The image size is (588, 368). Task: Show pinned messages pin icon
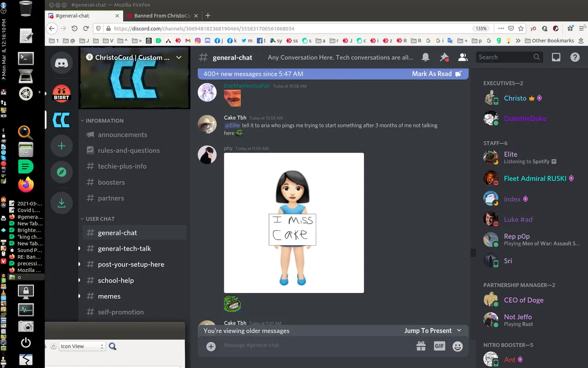pyautogui.click(x=444, y=57)
